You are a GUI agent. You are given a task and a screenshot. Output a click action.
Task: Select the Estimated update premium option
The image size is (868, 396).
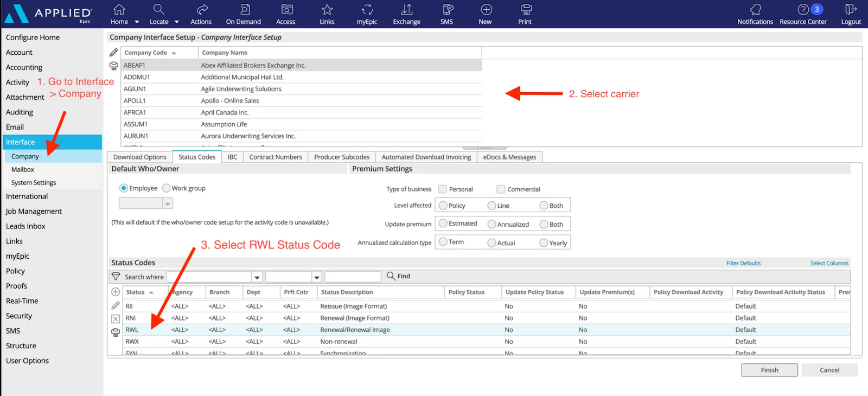443,223
